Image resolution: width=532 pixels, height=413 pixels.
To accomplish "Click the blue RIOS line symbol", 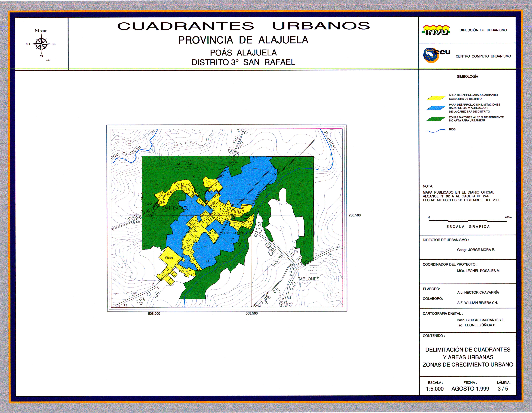I will pyautogui.click(x=435, y=131).
